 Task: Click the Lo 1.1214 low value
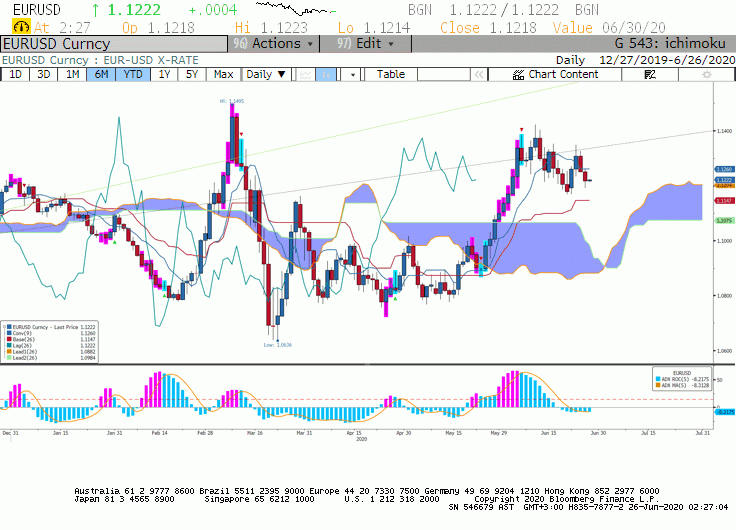(374, 28)
